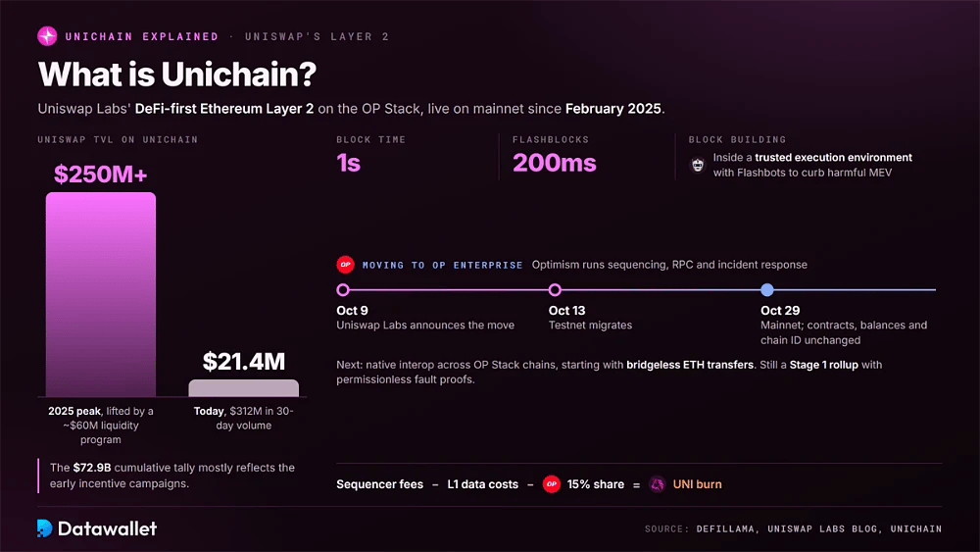Click 'DeFi-first Ethereum Layer 2' bold text
Image resolution: width=980 pixels, height=552 pixels.
coord(224,109)
